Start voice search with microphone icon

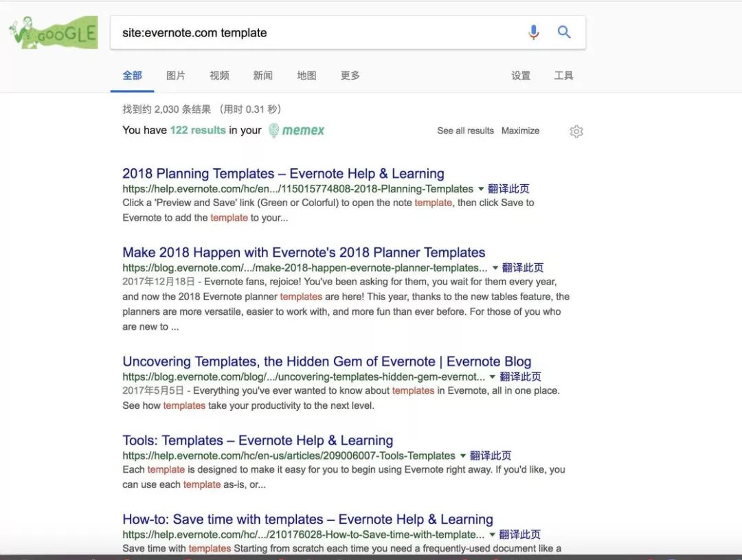pos(533,32)
